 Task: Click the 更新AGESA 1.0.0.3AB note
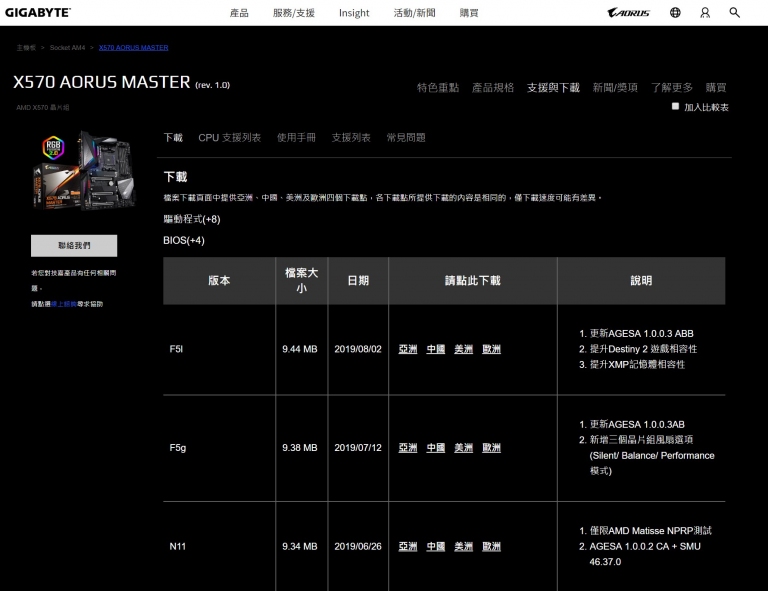637,425
